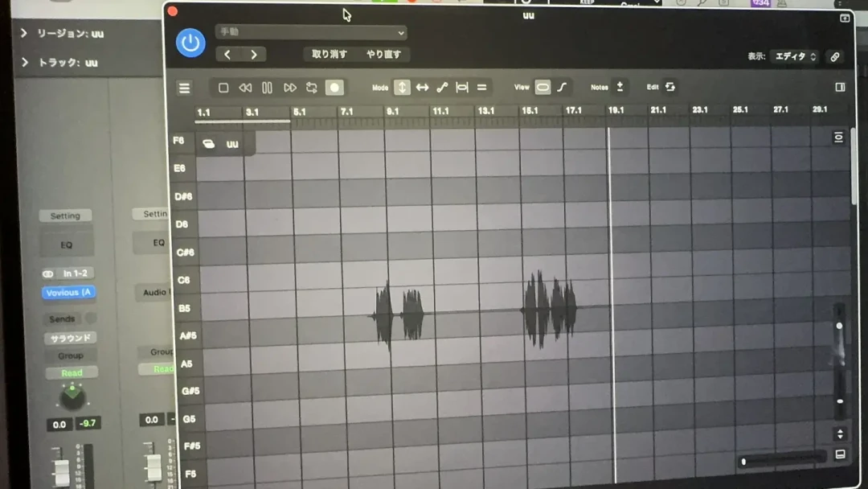Click the vertical zoom slider upper handle
Viewport: 868px width, 489px height.
point(839,326)
